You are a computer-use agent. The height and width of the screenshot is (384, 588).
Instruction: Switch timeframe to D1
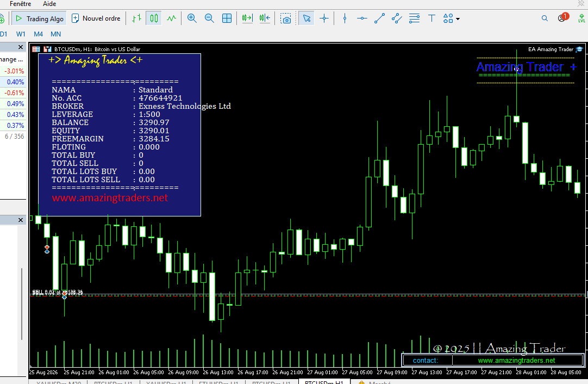point(4,34)
